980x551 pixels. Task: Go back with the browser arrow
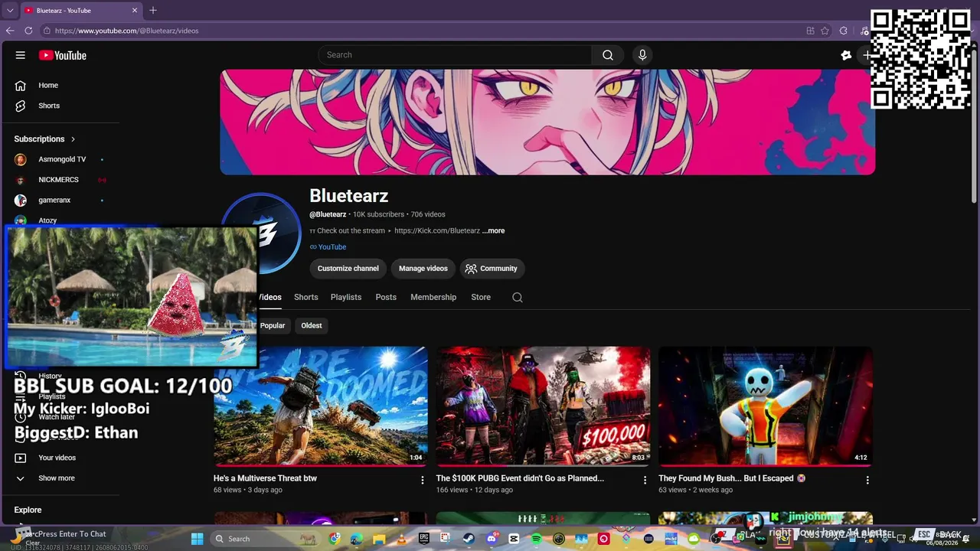coord(10,31)
